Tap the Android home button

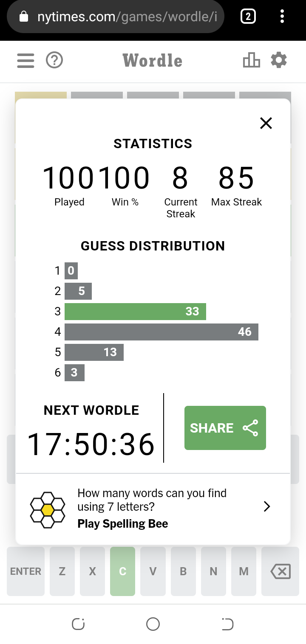153,624
